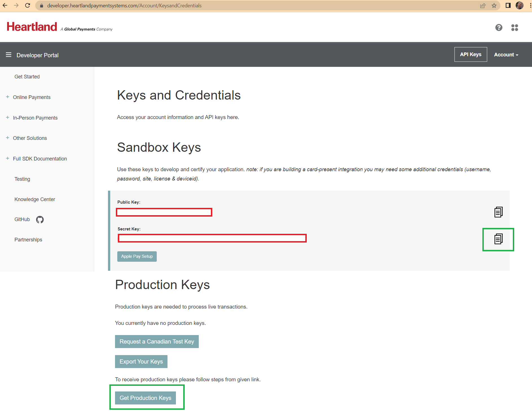Open the GitHub sidebar link

point(22,219)
